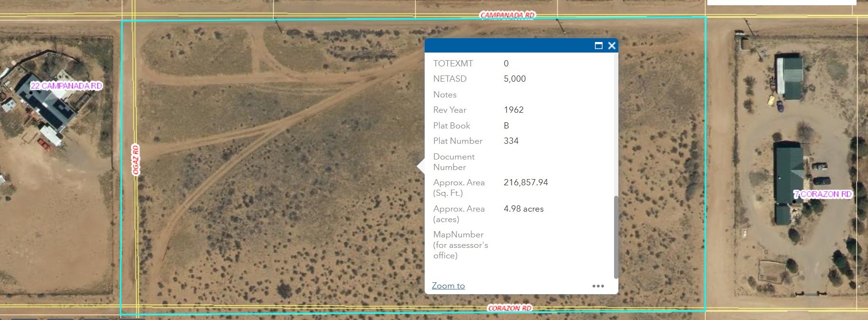Select the 7 CORAZON RD address label
Image resolution: width=868 pixels, height=320 pixels.
(x=823, y=194)
